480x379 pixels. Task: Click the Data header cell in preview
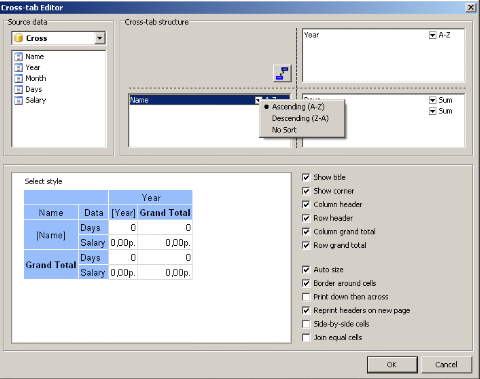click(93, 213)
